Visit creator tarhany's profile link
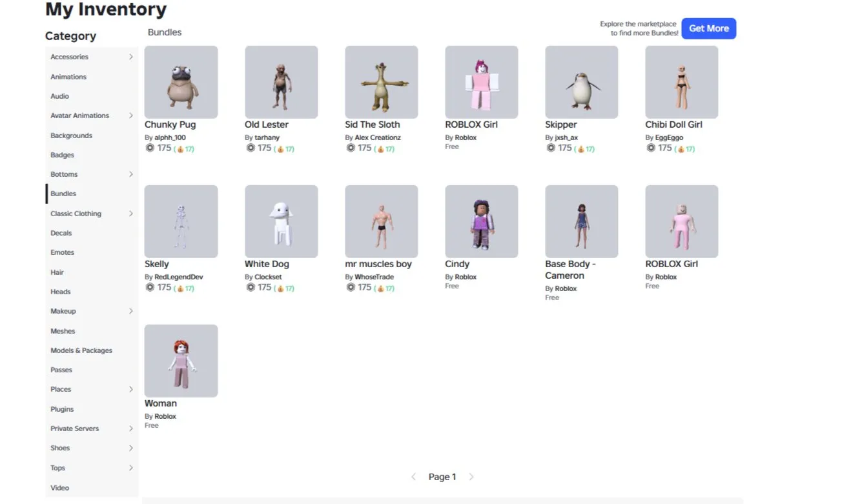This screenshot has width=851, height=504. click(268, 137)
